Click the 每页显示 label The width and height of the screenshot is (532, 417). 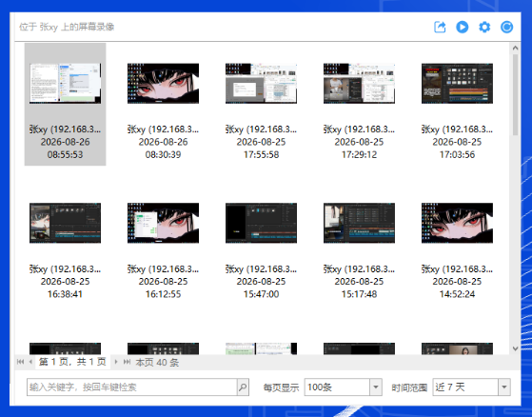pyautogui.click(x=282, y=387)
